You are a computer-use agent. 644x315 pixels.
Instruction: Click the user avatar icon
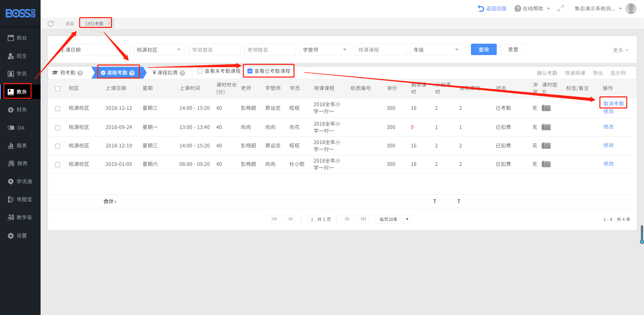(631, 8)
